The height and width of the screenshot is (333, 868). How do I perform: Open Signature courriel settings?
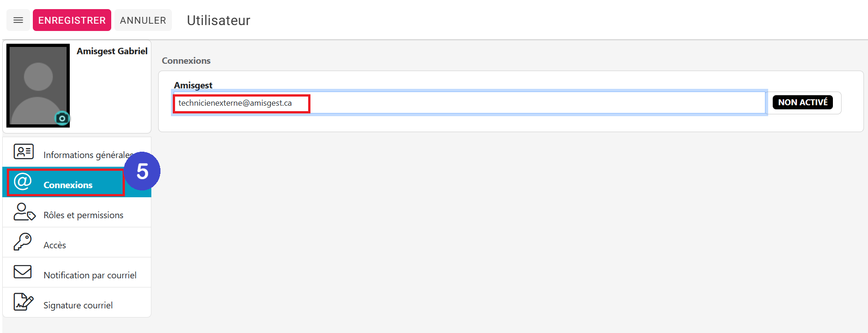point(77,302)
